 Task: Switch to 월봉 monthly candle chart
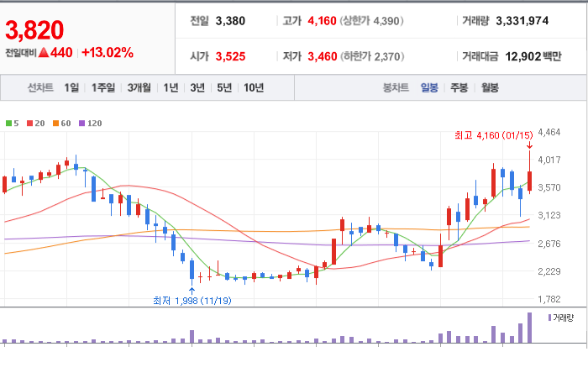click(490, 87)
